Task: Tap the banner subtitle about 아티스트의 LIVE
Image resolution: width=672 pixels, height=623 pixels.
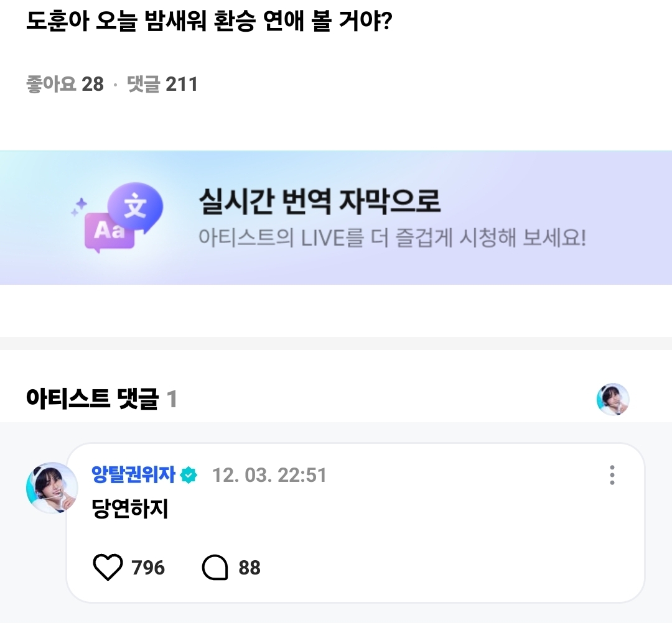Action: click(392, 238)
